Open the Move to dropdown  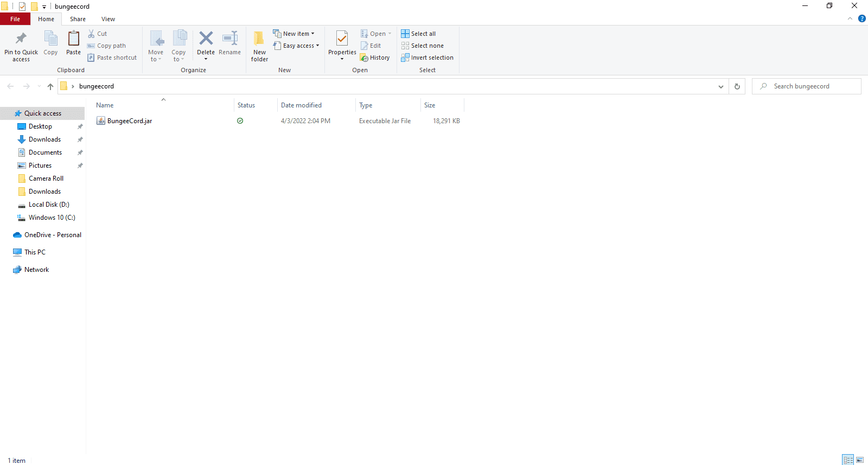(x=156, y=46)
